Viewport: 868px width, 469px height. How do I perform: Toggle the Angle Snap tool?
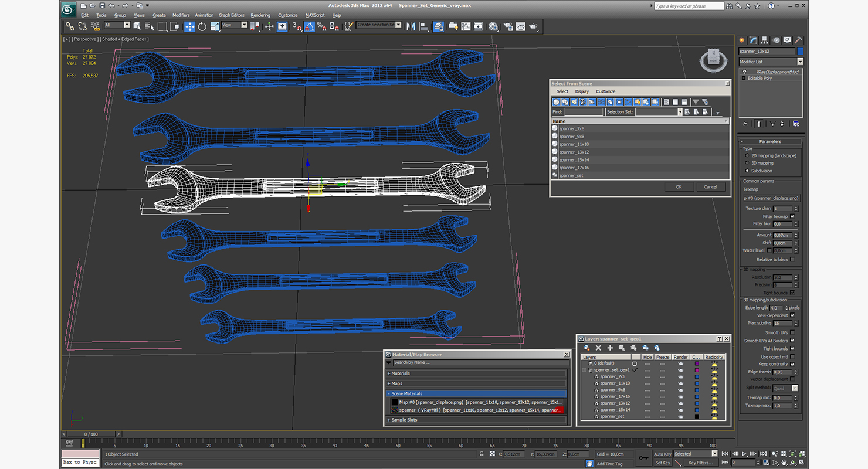[309, 26]
